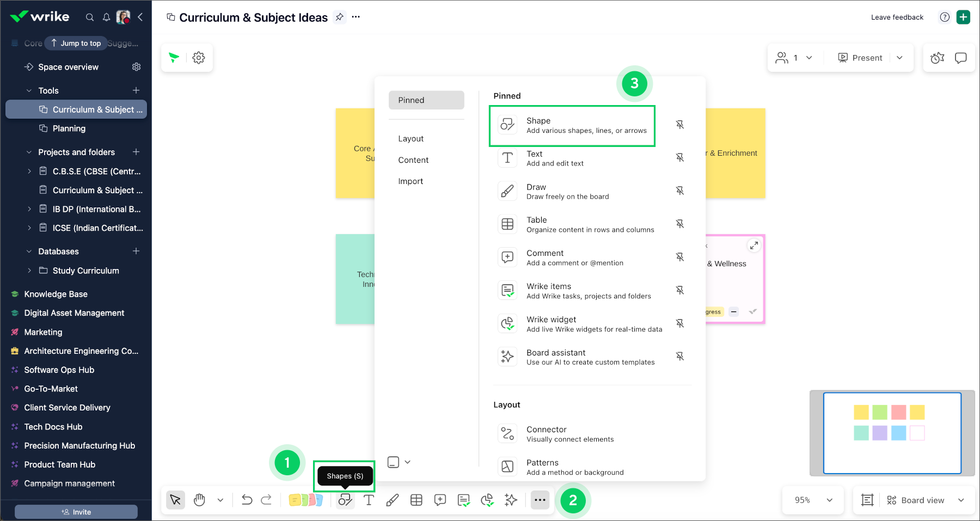Add a comment from bottom toolbar
Screen dimensions: 980x521
pyautogui.click(x=440, y=500)
